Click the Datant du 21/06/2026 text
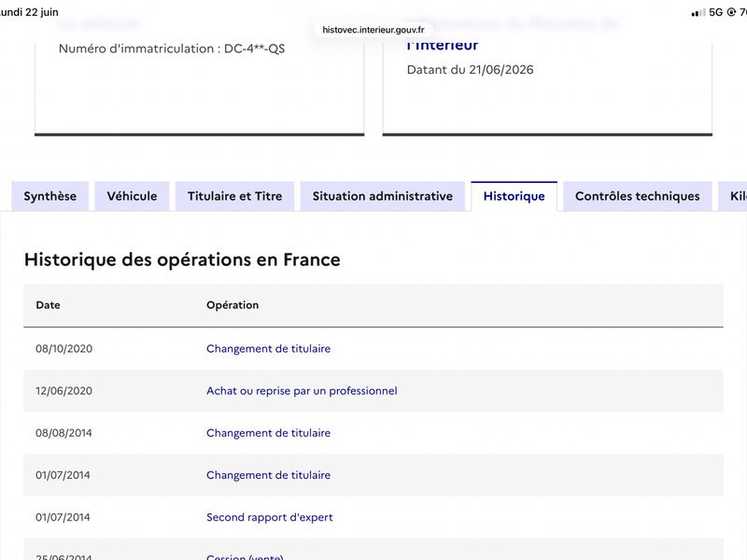This screenshot has height=560, width=747. [471, 70]
